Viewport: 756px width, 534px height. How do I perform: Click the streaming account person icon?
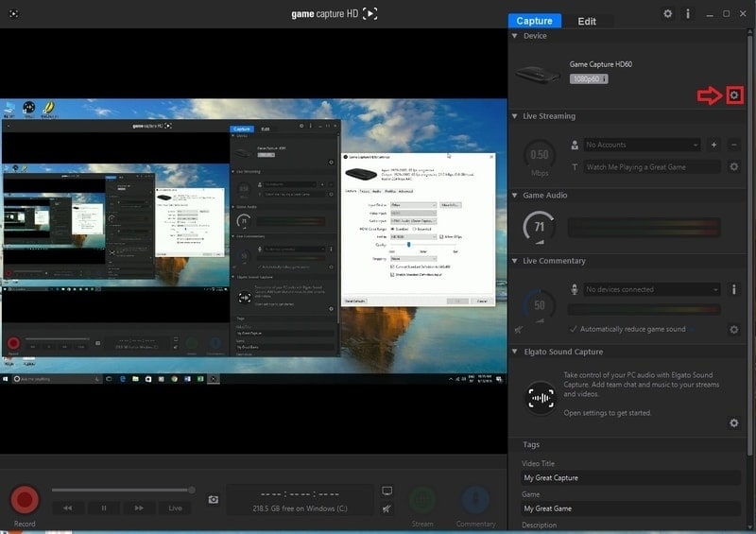(x=575, y=145)
